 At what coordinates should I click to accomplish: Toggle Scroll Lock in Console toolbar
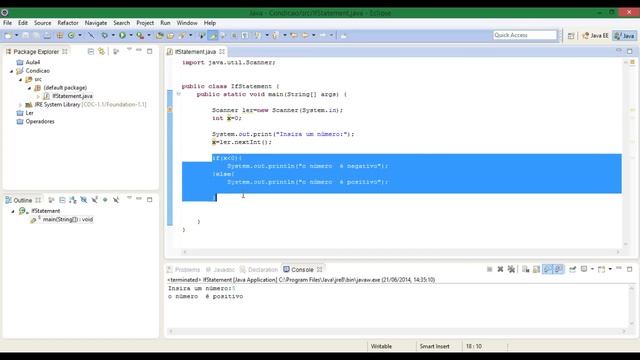[x=536, y=269]
